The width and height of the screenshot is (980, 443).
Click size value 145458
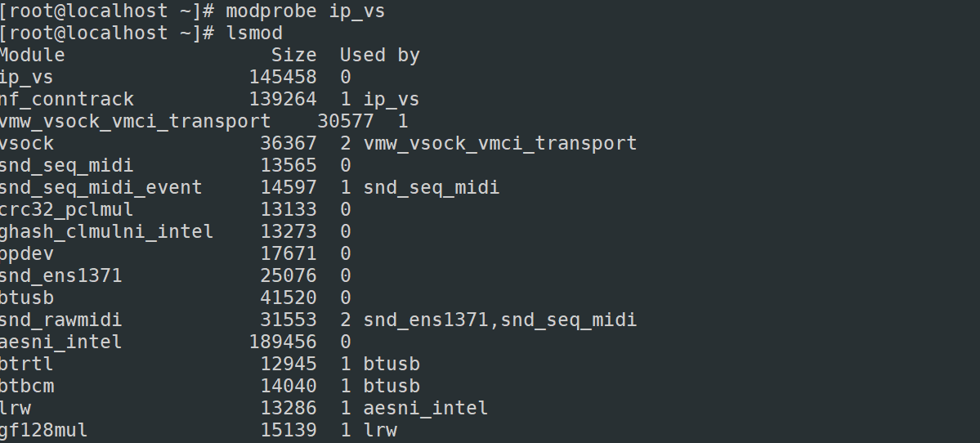283,78
